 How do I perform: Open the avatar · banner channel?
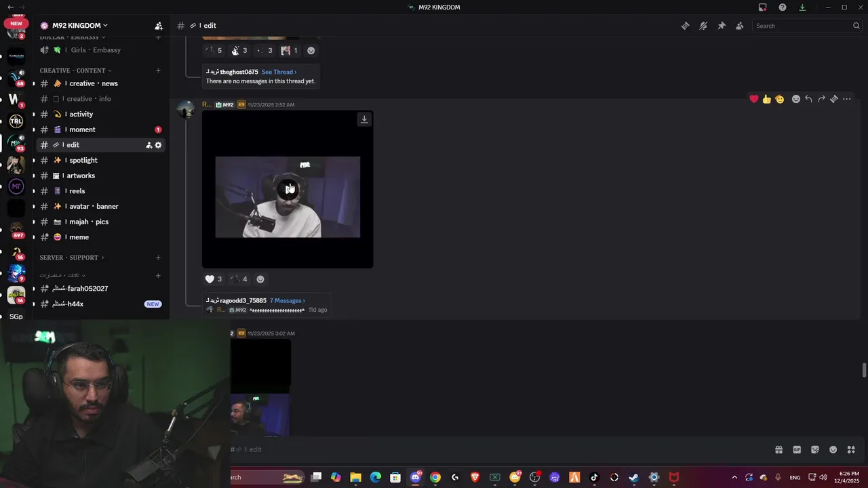pyautogui.click(x=100, y=206)
